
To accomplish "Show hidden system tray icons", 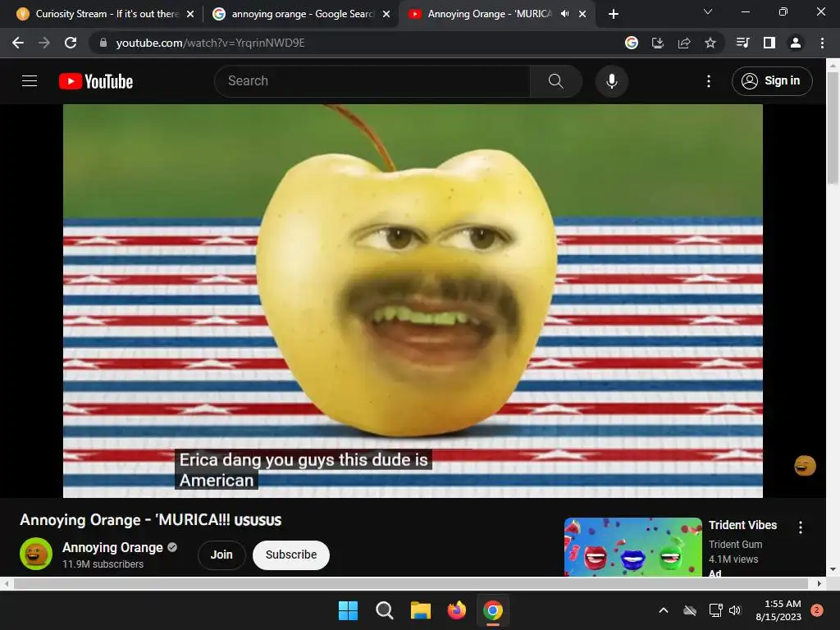I will (663, 610).
